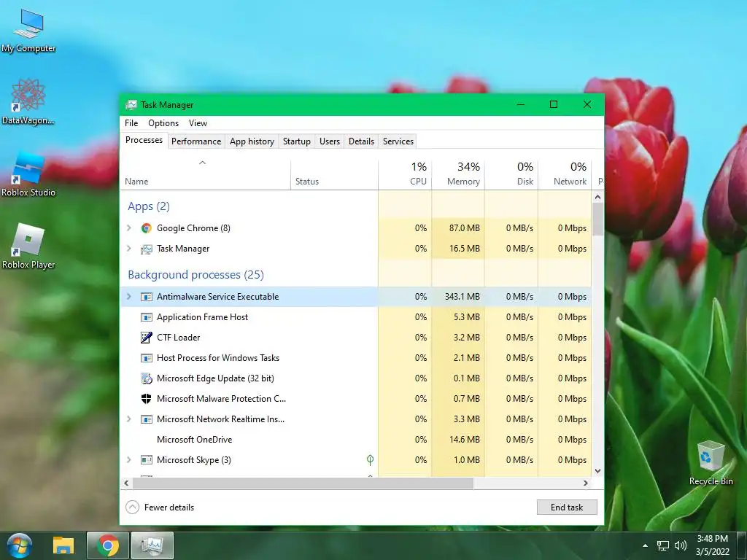Viewport: 747px width, 560px height.
Task: Click the Apps (2) group header
Action: click(149, 206)
